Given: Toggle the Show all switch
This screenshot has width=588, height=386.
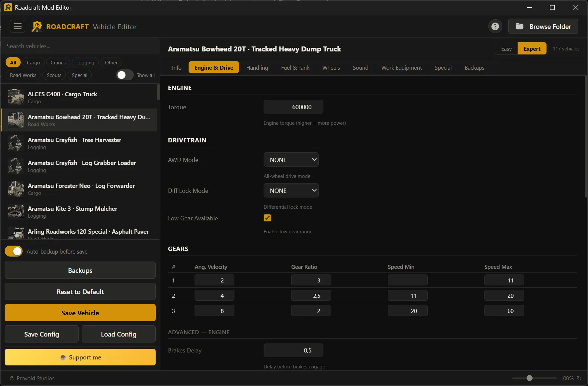Looking at the screenshot, I should click(x=125, y=75).
